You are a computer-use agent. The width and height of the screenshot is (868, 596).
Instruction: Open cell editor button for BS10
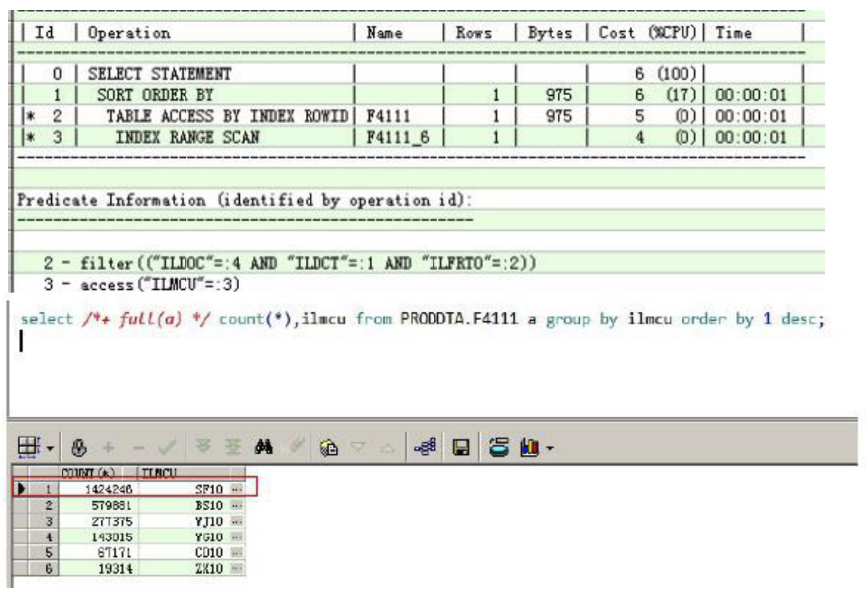237,505
